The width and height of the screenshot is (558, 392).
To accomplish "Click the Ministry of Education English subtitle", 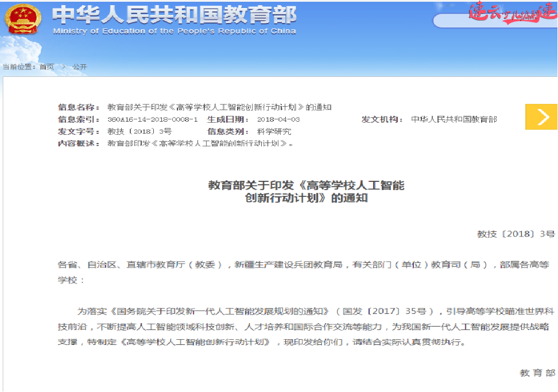I will [175, 31].
